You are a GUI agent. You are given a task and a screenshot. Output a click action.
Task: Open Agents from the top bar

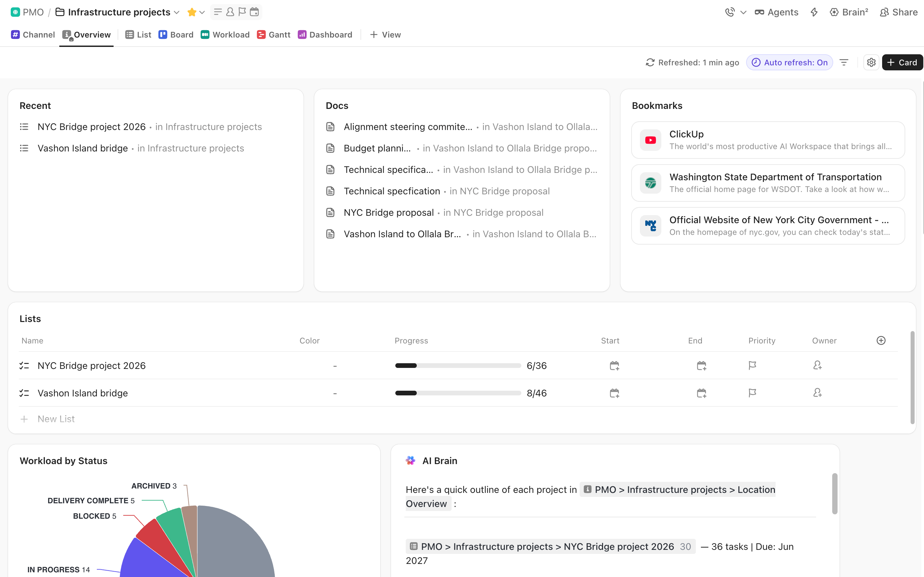(776, 12)
